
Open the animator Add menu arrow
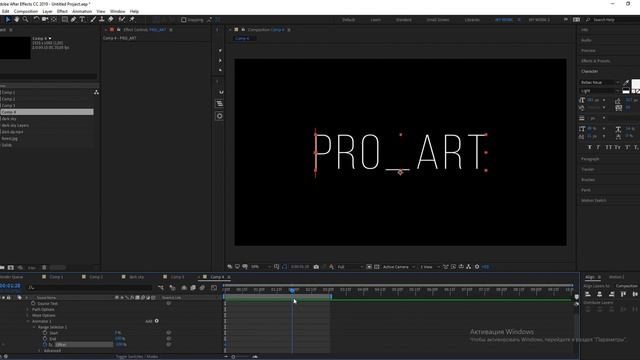tap(157, 321)
